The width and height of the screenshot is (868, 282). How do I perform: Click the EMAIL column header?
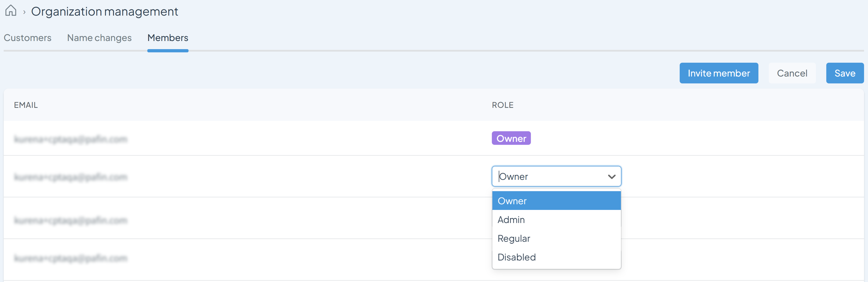[x=26, y=105]
